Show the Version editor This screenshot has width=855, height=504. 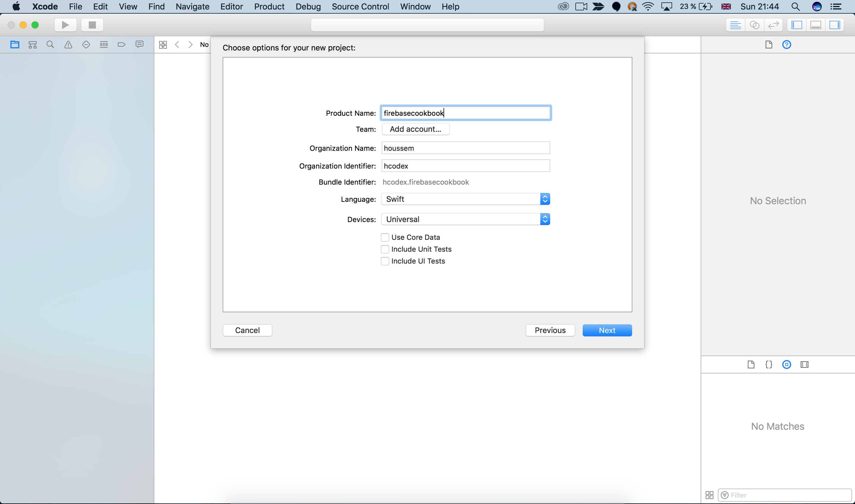pos(773,25)
